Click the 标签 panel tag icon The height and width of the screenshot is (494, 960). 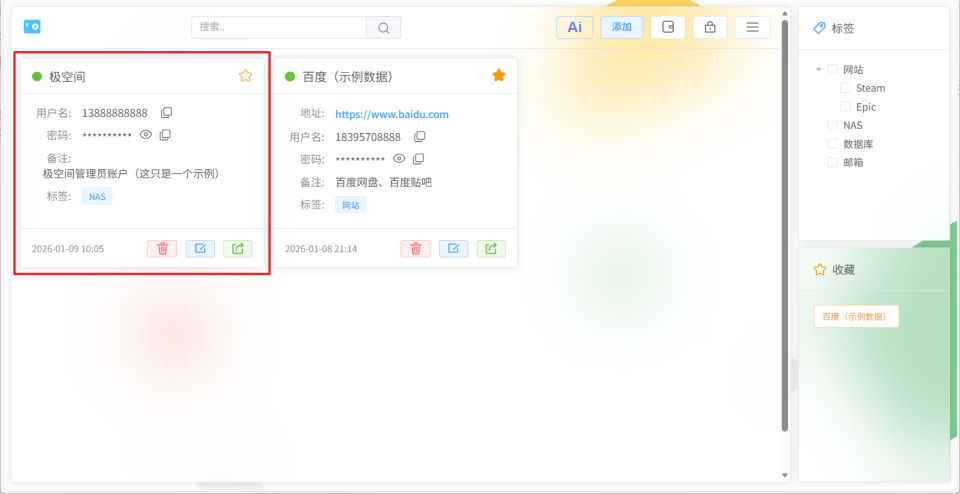[x=819, y=28]
